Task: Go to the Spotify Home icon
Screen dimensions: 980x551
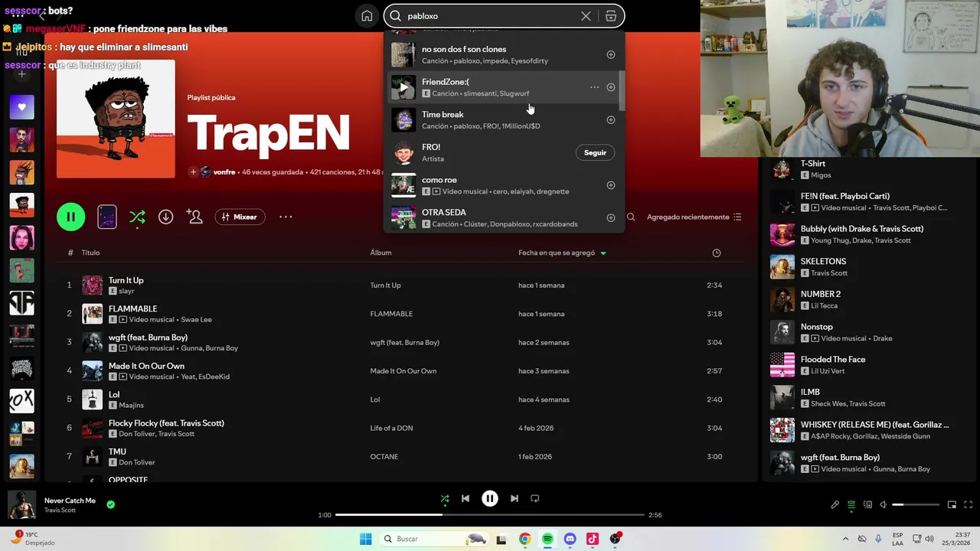Action: click(x=367, y=16)
